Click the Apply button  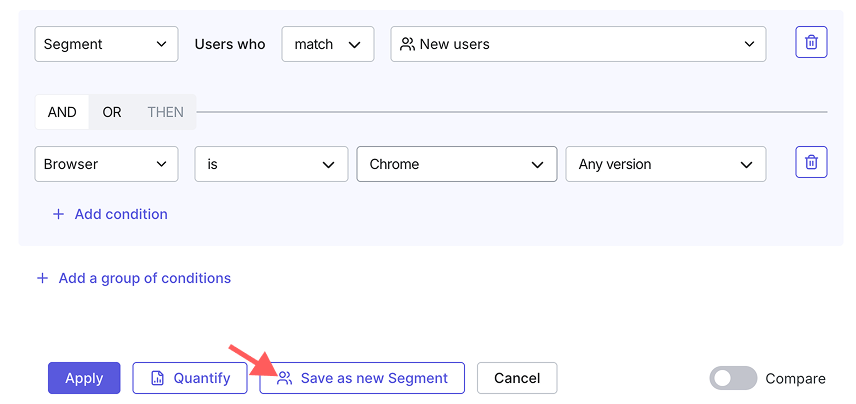[84, 378]
